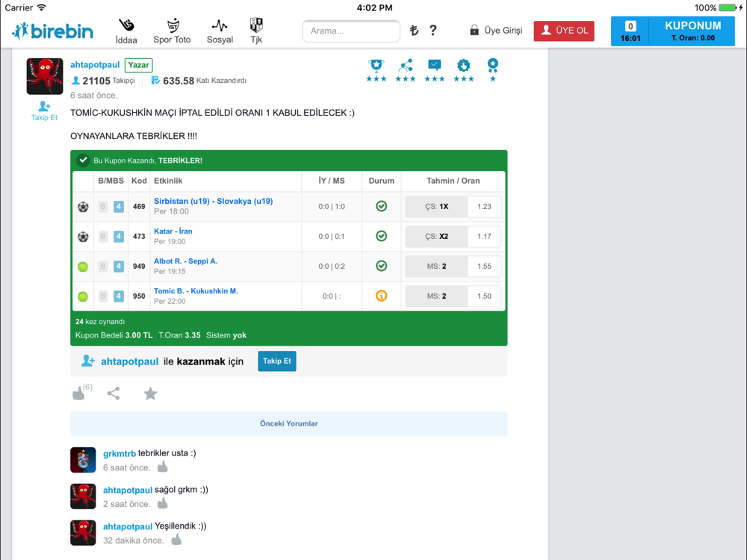Open the İddaa menu
Screen dimensions: 747x560
[x=126, y=31]
